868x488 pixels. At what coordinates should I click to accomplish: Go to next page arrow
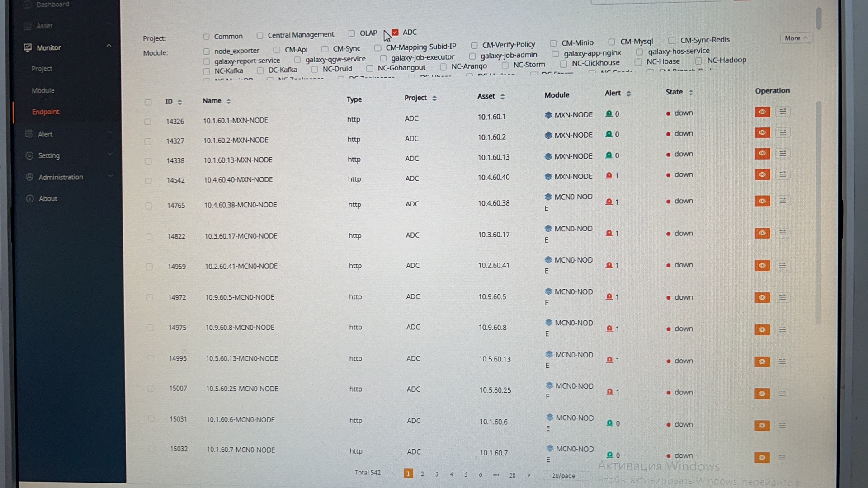click(528, 475)
